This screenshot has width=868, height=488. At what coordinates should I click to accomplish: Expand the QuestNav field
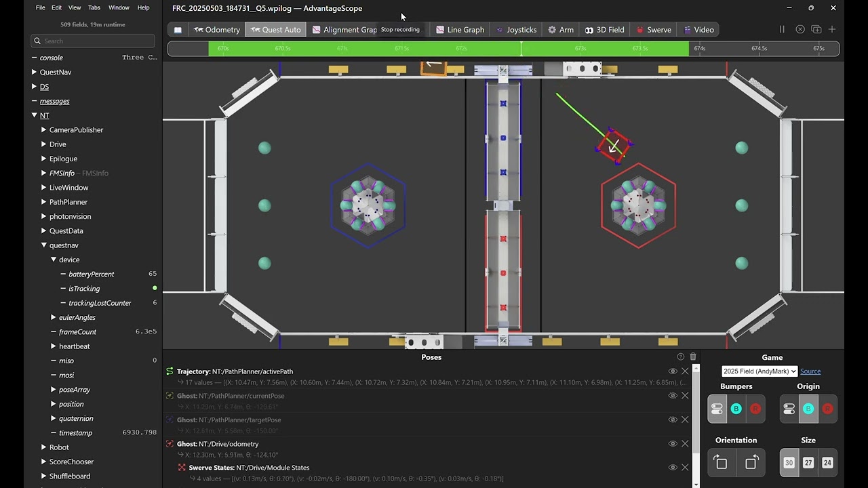(x=35, y=72)
